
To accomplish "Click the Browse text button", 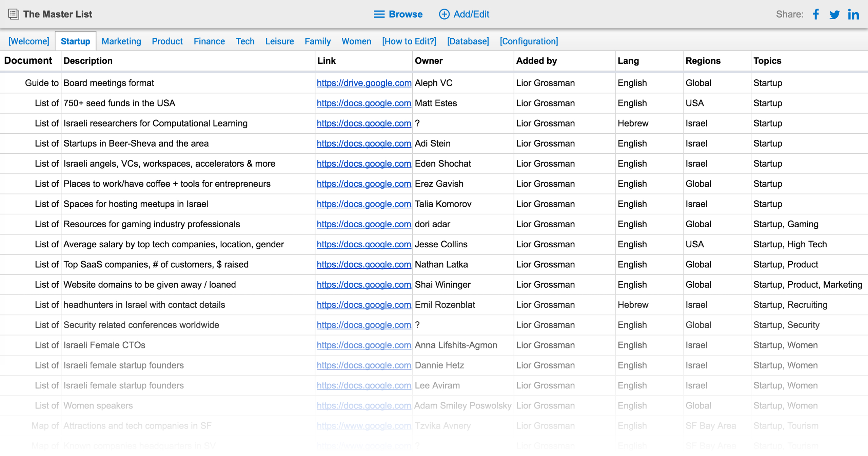I will [406, 14].
